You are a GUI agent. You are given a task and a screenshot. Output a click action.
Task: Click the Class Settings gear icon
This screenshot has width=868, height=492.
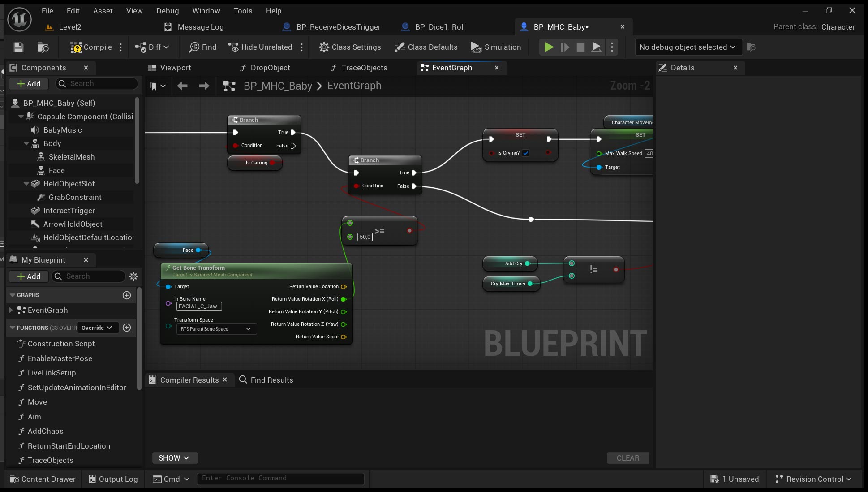coord(324,47)
